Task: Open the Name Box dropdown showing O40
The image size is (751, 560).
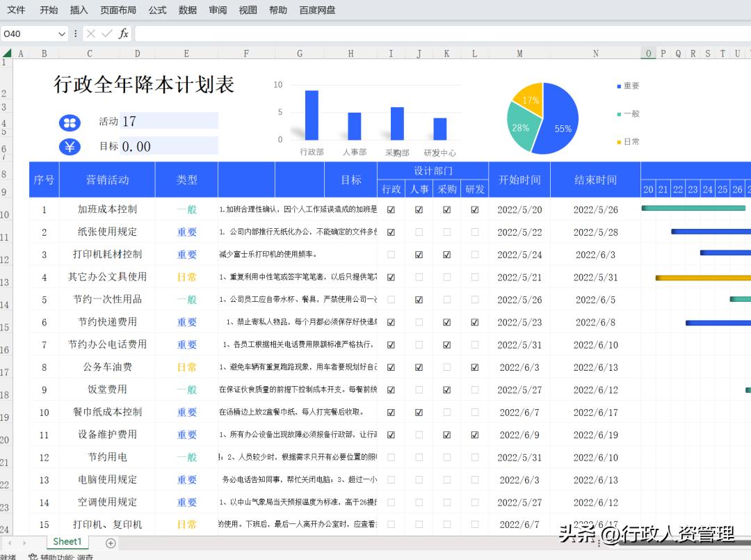Action: point(61,33)
